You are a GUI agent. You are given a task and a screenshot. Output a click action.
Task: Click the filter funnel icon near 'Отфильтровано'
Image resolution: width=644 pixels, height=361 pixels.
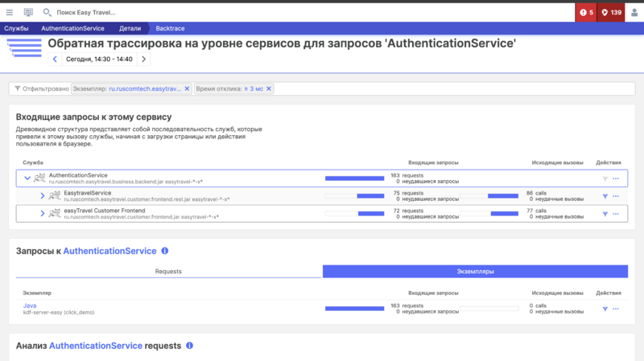click(18, 88)
